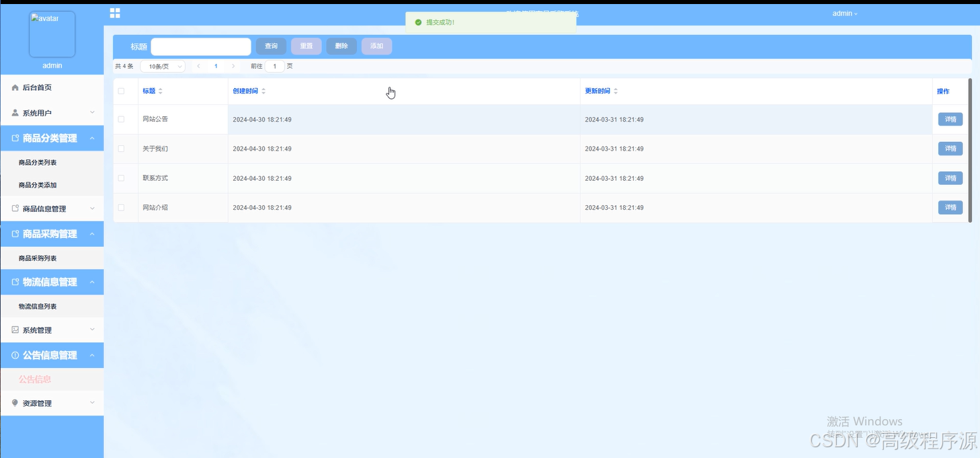This screenshot has width=980, height=458.
Task: Click the info icon beside 公告信息管理
Action: [x=15, y=355]
